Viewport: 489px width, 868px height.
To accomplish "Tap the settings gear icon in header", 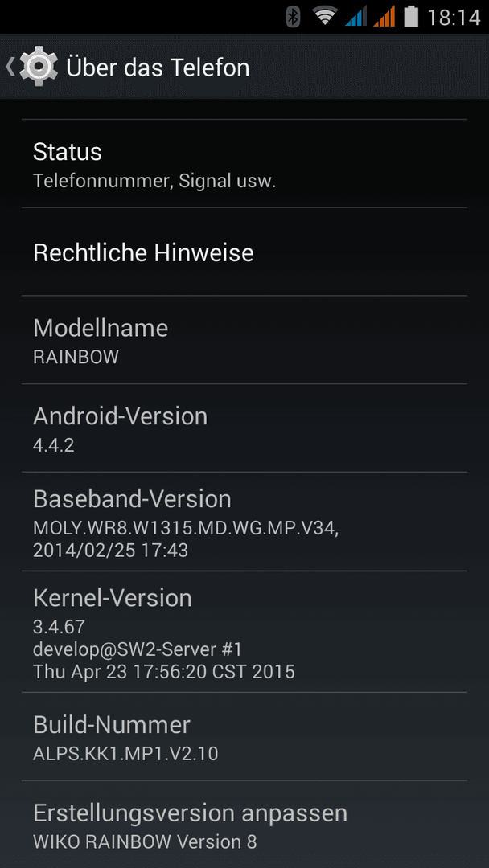I will point(39,67).
